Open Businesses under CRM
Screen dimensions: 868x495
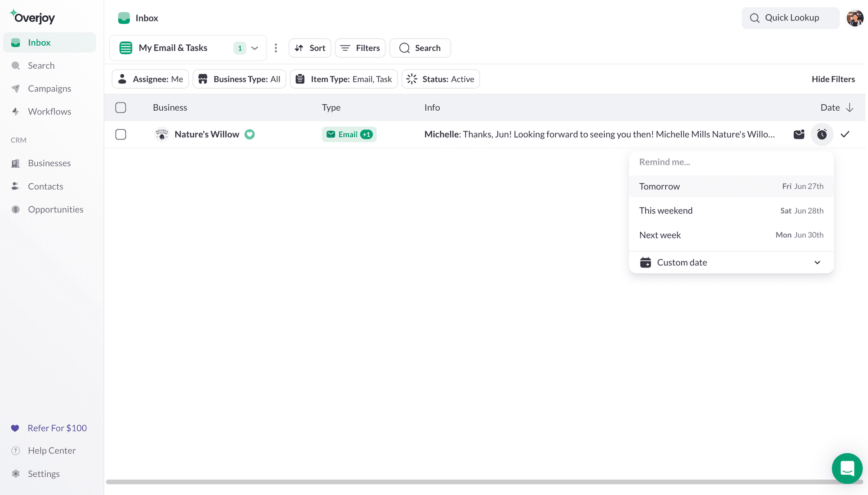tap(49, 163)
